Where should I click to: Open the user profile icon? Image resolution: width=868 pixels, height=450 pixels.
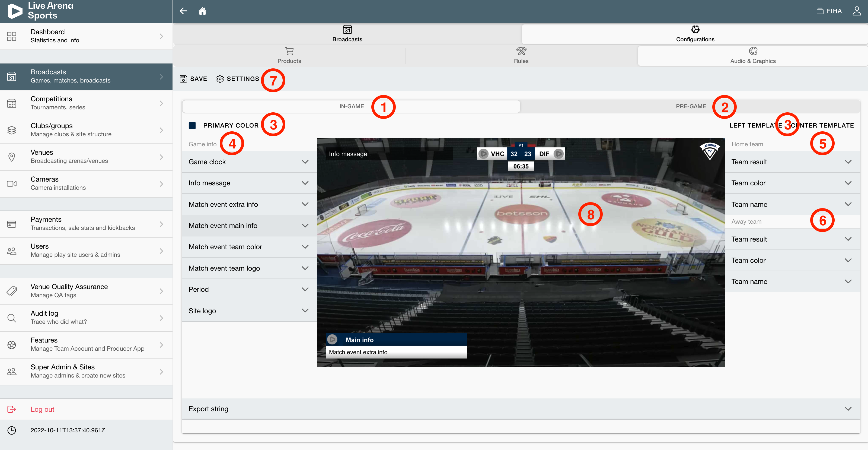(857, 11)
